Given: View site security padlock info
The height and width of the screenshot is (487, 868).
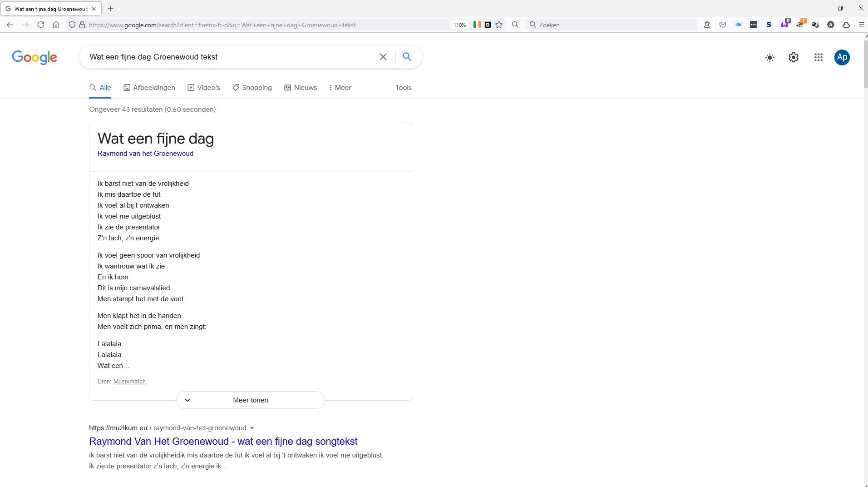Looking at the screenshot, I should 82,25.
